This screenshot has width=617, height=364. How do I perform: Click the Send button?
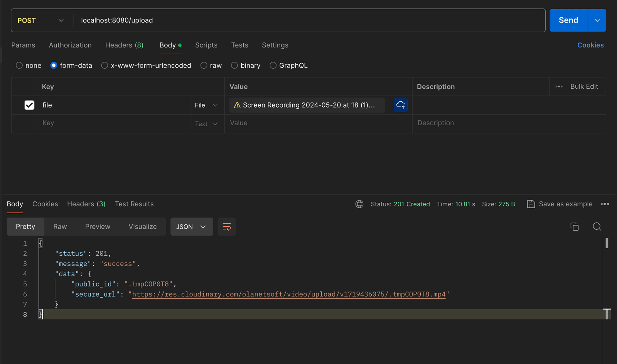pyautogui.click(x=568, y=20)
